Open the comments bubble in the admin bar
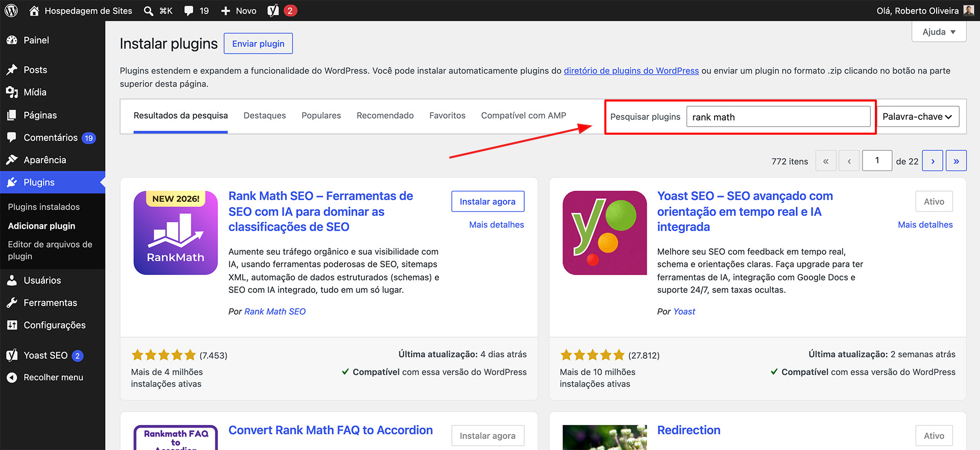Screen dimensions: 980x450 point(189,11)
